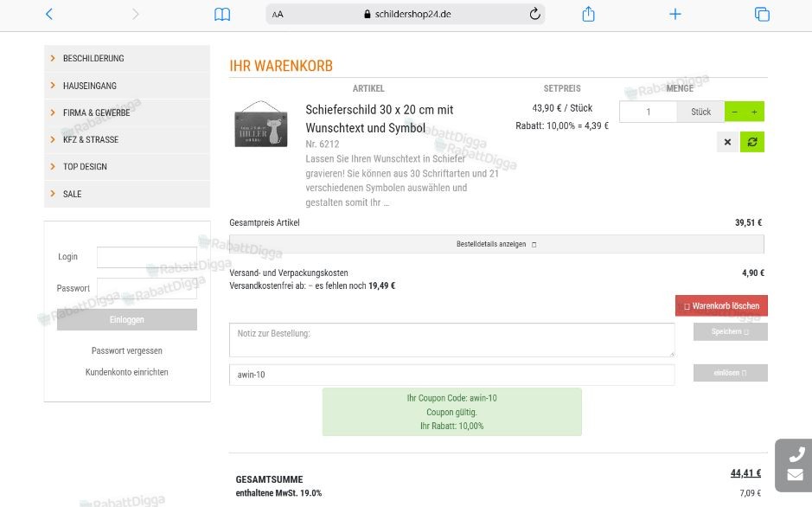This screenshot has width=812, height=507.
Task: Click the GESAMTSUMME label
Action: tap(269, 479)
